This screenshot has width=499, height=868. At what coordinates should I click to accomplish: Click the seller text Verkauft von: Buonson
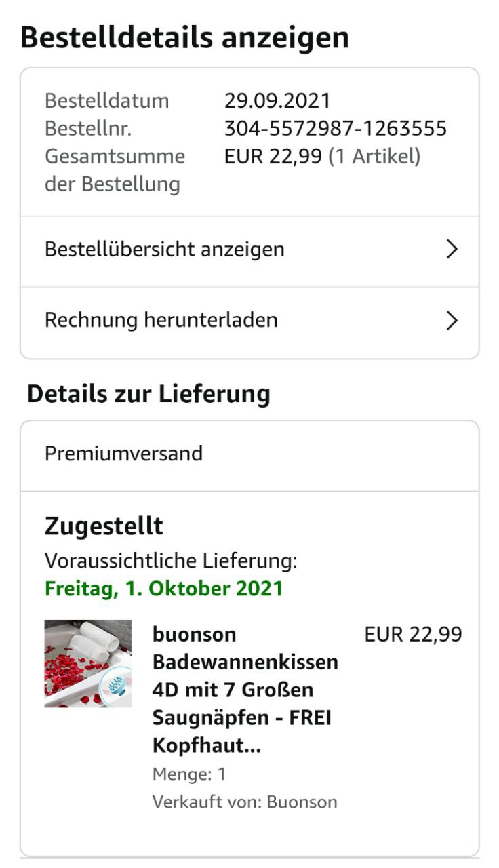coord(245,802)
